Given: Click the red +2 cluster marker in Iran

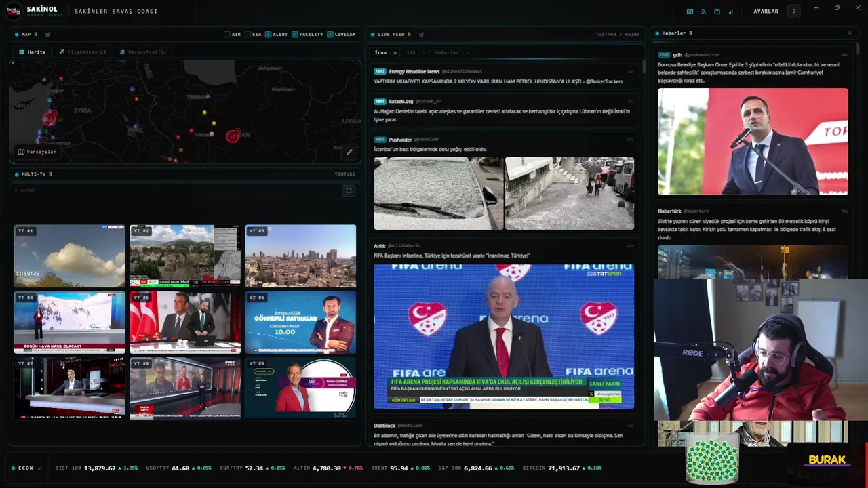Looking at the screenshot, I should [x=233, y=136].
